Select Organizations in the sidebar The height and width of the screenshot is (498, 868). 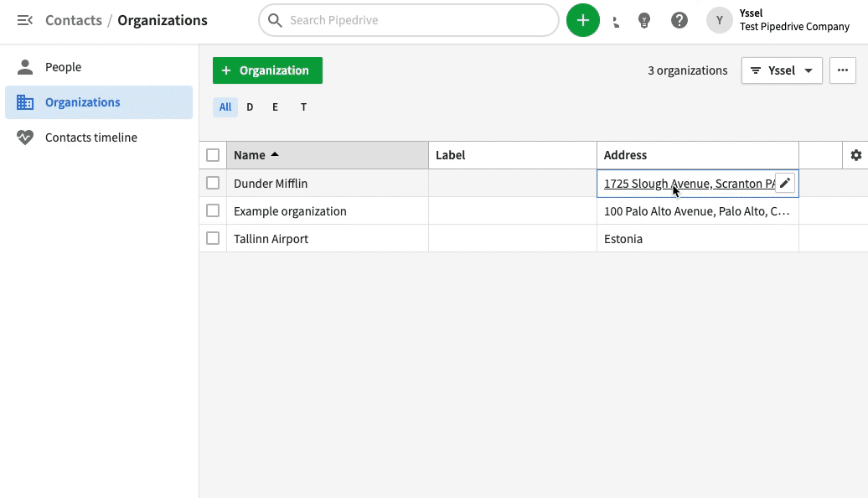coord(99,102)
